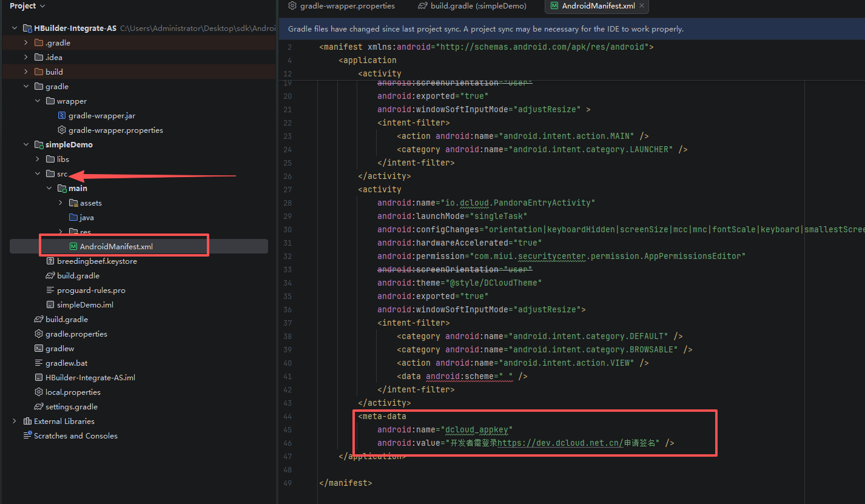865x504 pixels.
Task: Click the Scratches and Consoles icon
Action: pos(27,436)
